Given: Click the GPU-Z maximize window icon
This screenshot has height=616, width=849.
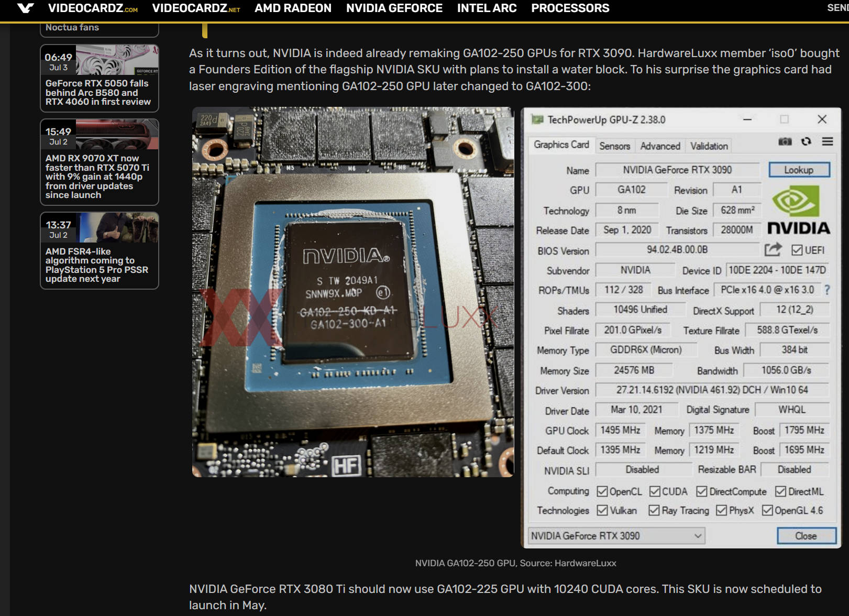Looking at the screenshot, I should pos(784,119).
